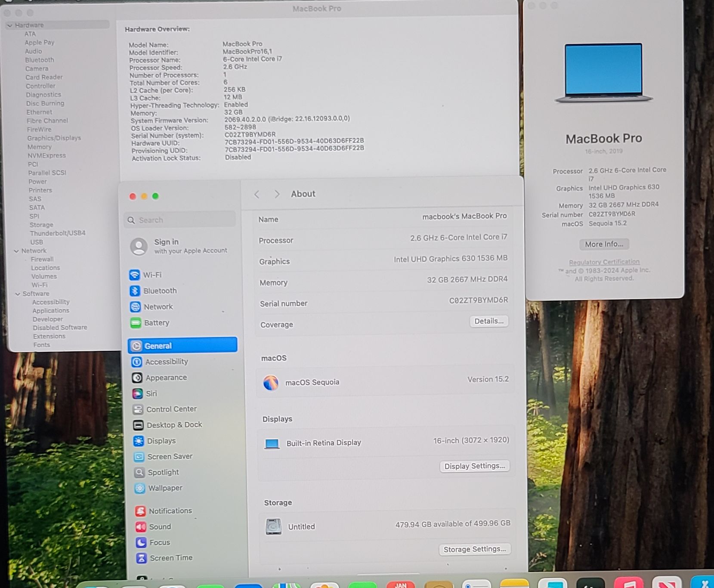Click the Control Center sidebar icon
Image resolution: width=714 pixels, height=588 pixels.
(138, 409)
